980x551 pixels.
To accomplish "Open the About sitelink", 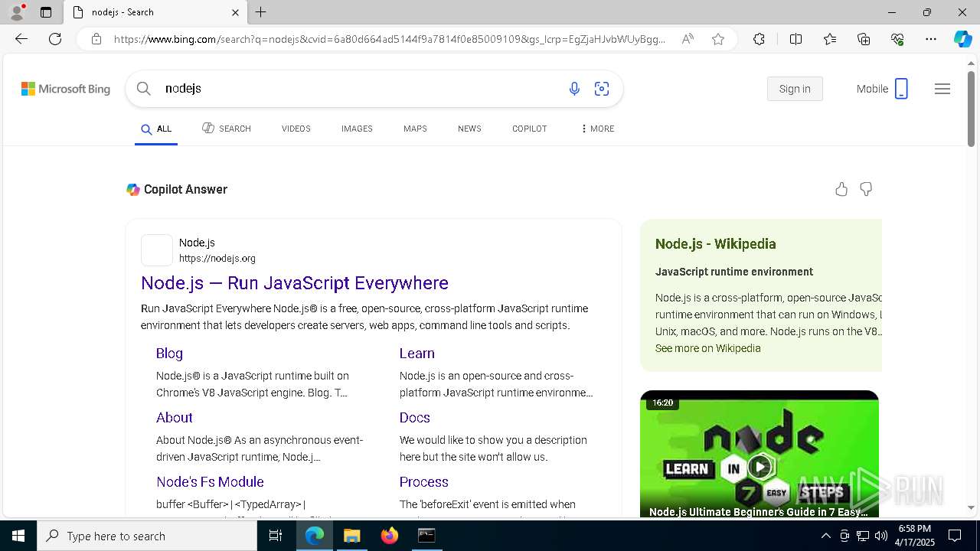I will point(174,418).
